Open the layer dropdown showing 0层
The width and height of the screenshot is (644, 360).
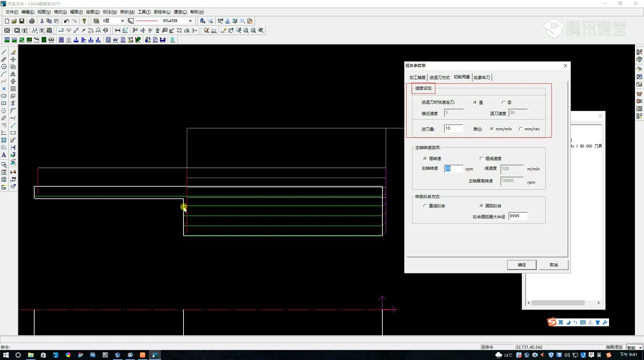122,21
